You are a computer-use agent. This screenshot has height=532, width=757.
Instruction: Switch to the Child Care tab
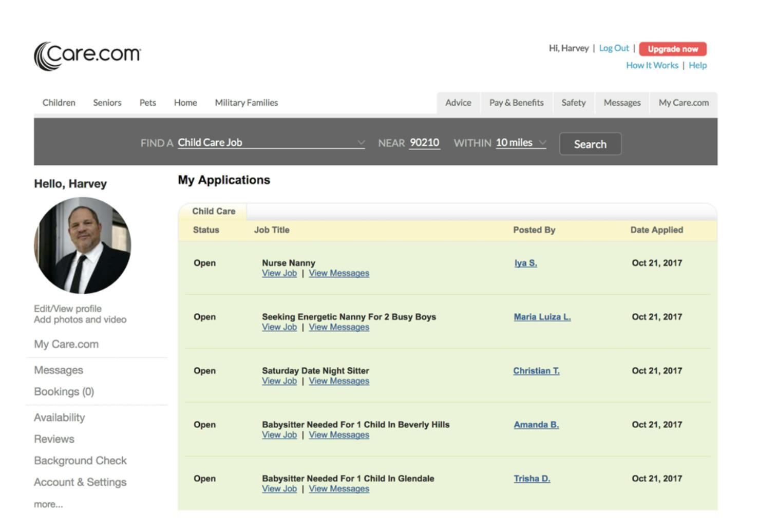[x=214, y=211]
